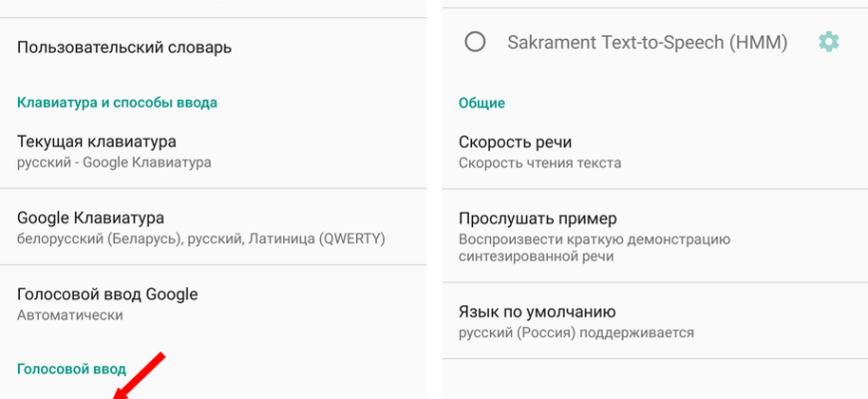Viewport: 868px width, 399px height.
Task: Open Пользовательский словарь
Action: tap(125, 47)
